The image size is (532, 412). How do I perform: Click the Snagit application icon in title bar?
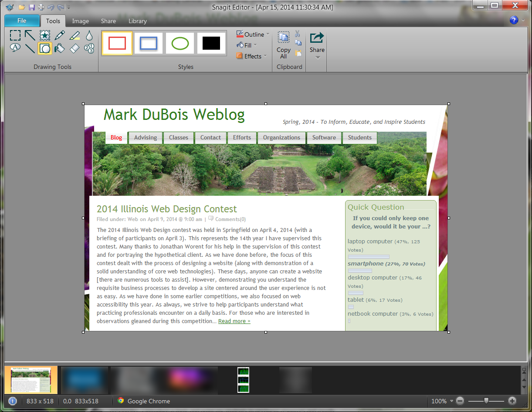click(x=10, y=7)
